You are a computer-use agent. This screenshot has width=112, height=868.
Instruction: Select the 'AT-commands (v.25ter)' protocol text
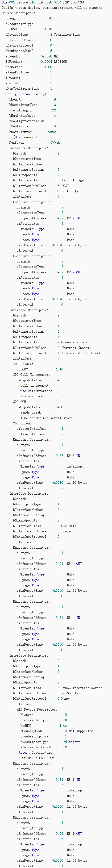coord(81,353)
